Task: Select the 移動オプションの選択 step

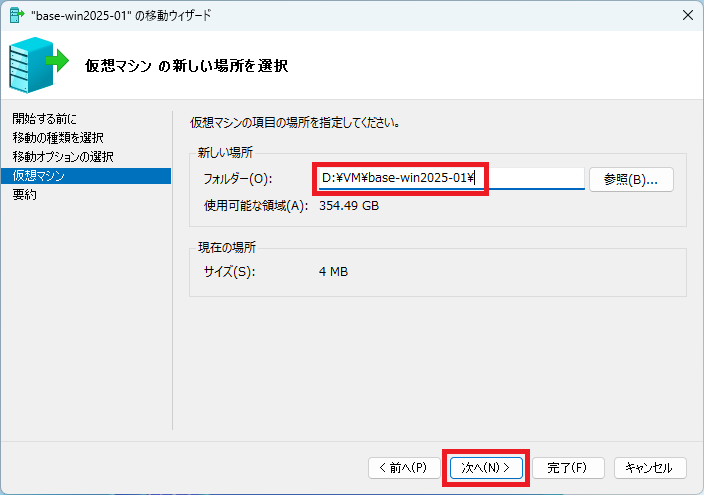Action: (x=63, y=156)
